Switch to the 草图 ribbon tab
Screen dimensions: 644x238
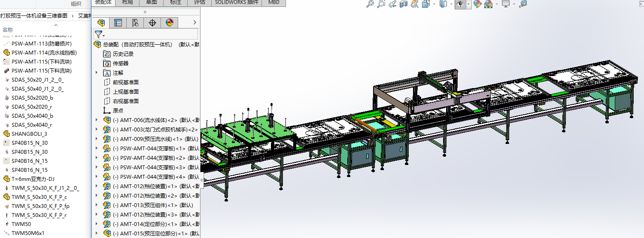(151, 2)
